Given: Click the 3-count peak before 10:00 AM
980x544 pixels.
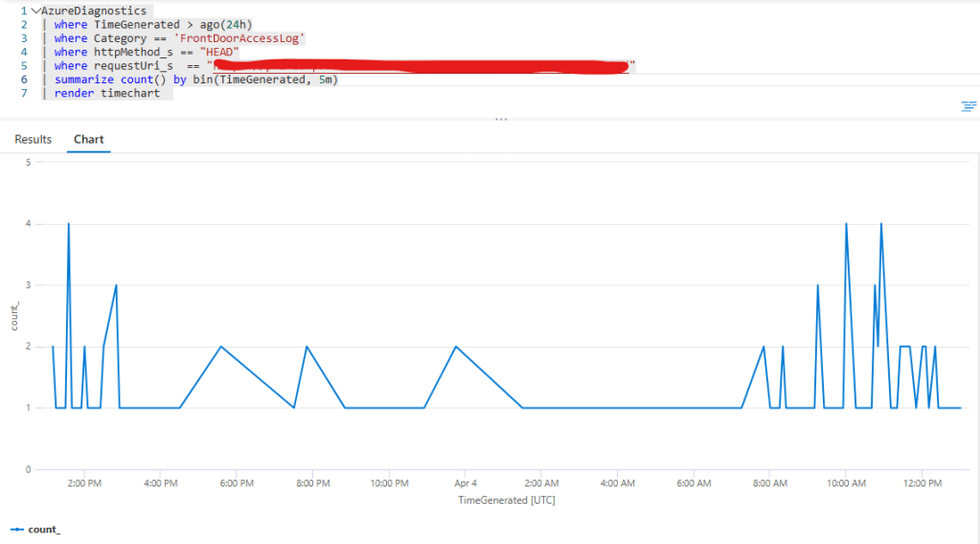Looking at the screenshot, I should point(817,285).
